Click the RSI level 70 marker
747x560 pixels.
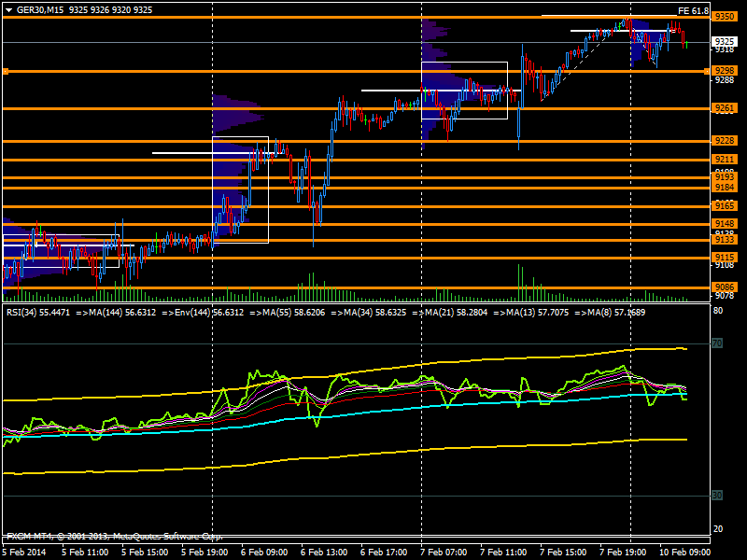(x=717, y=344)
